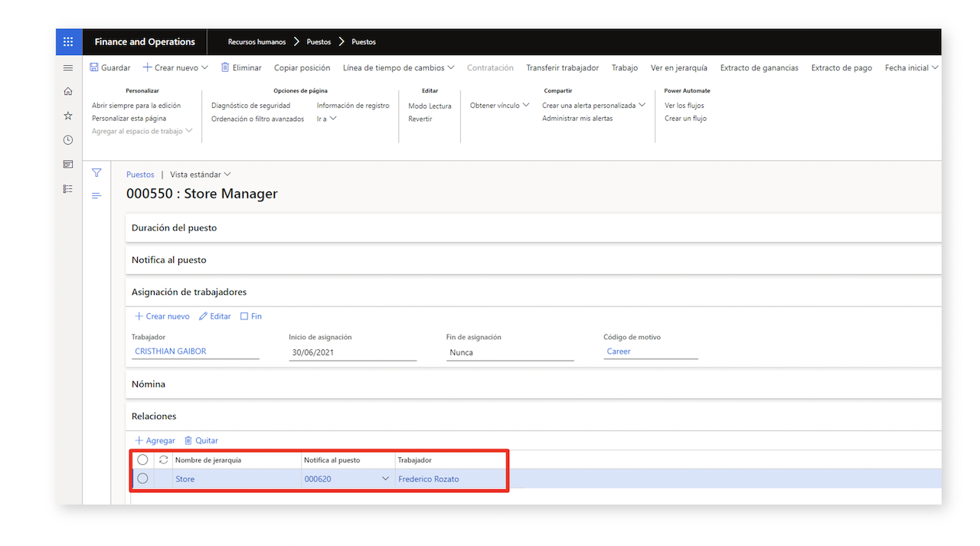Open Favorites star in the sidebar

click(68, 116)
